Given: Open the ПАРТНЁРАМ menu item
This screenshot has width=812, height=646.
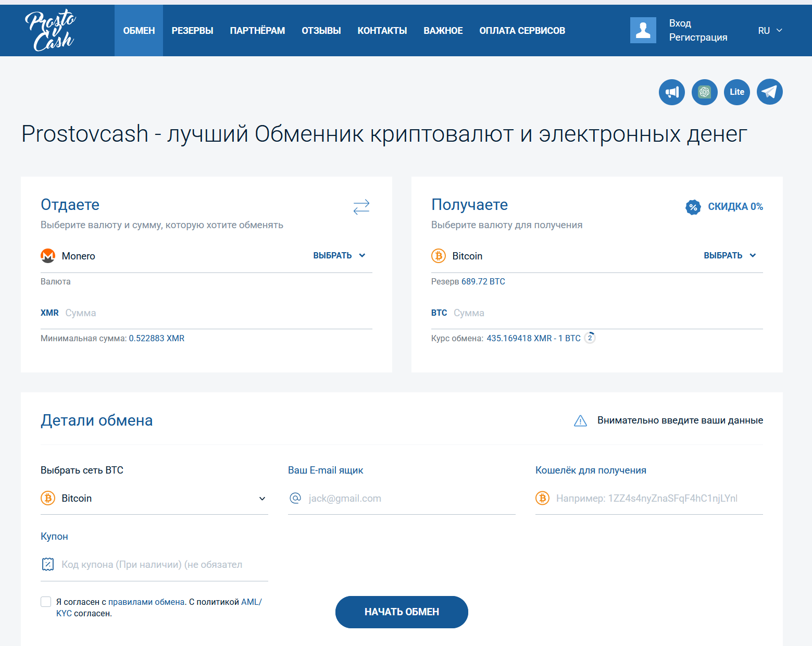Looking at the screenshot, I should 257,31.
